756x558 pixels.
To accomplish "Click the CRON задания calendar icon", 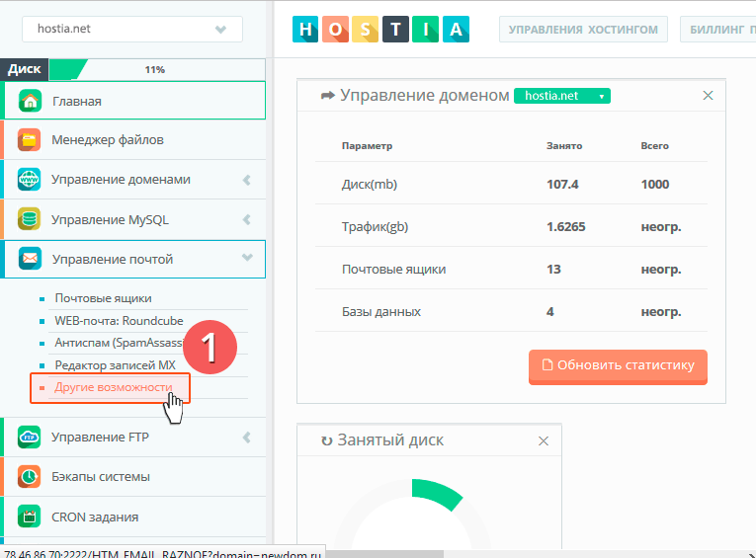I will (29, 517).
